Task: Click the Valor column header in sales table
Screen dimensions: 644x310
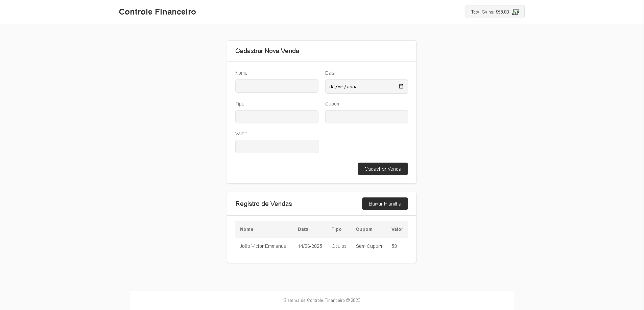Action: click(x=397, y=229)
